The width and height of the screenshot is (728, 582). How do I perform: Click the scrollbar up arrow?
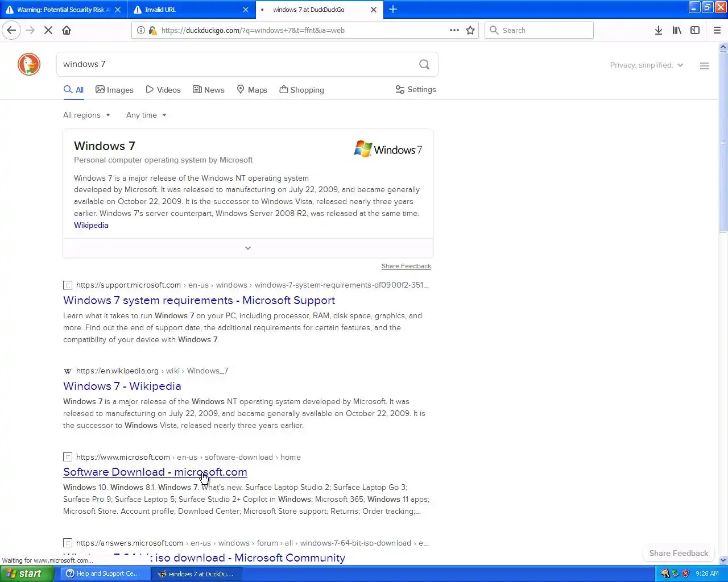(x=723, y=47)
